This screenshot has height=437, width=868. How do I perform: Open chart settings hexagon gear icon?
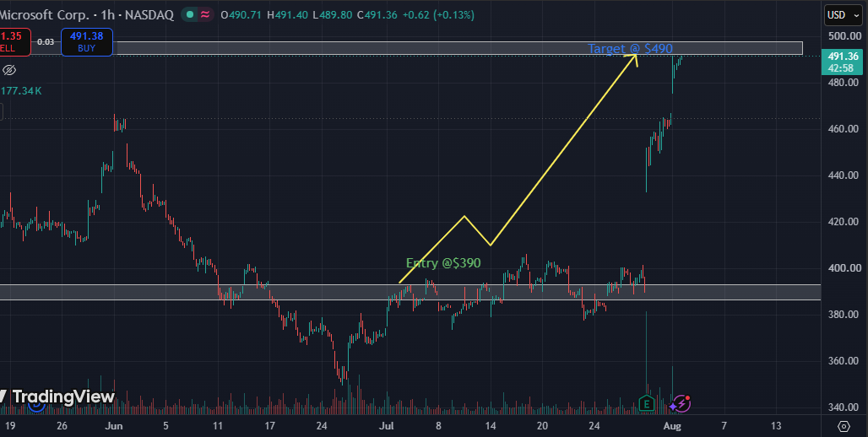click(x=844, y=426)
